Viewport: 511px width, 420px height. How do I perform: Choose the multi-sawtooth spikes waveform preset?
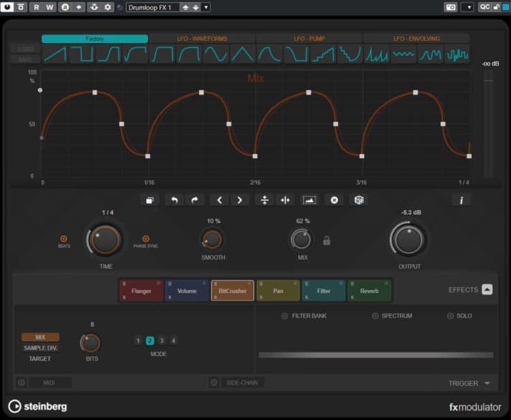[x=377, y=54]
